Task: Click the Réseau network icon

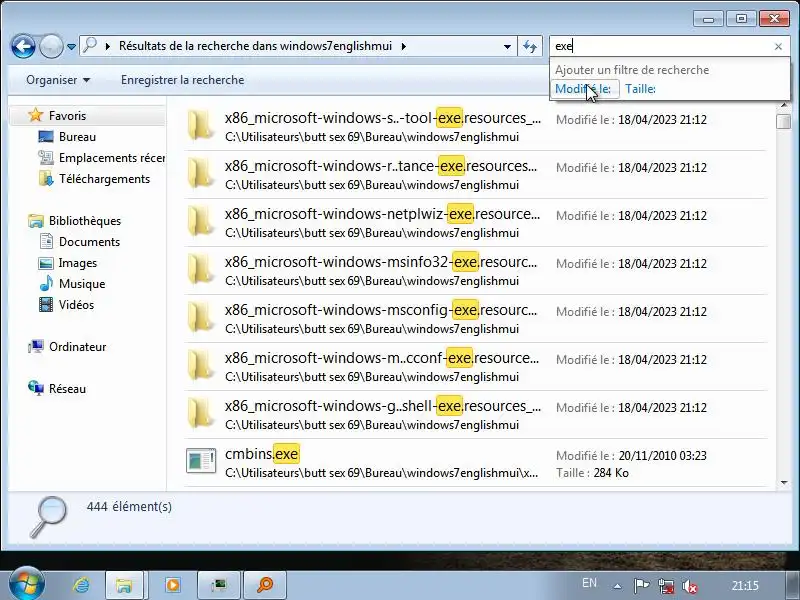Action: tap(36, 388)
